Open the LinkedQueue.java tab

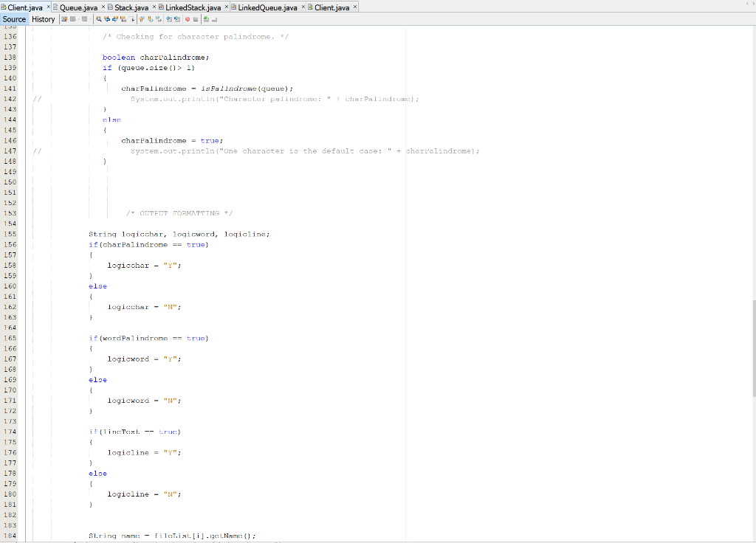click(x=267, y=7)
